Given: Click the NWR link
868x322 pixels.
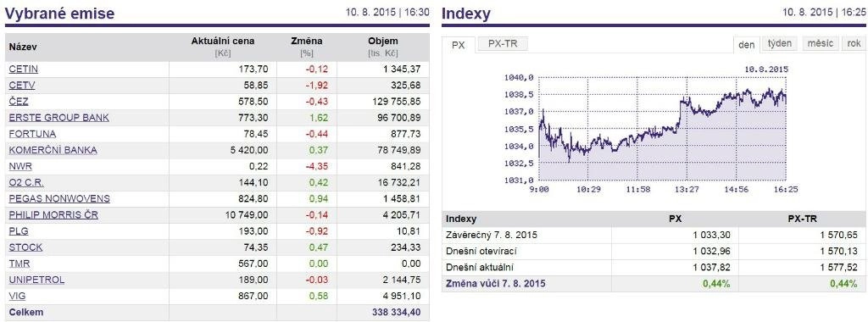Looking at the screenshot, I should [19, 166].
